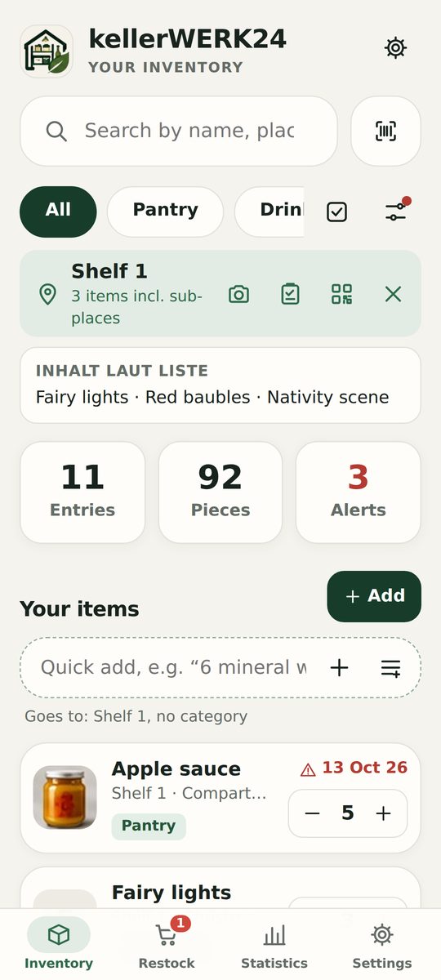Open the barcode scanner

[x=385, y=131]
